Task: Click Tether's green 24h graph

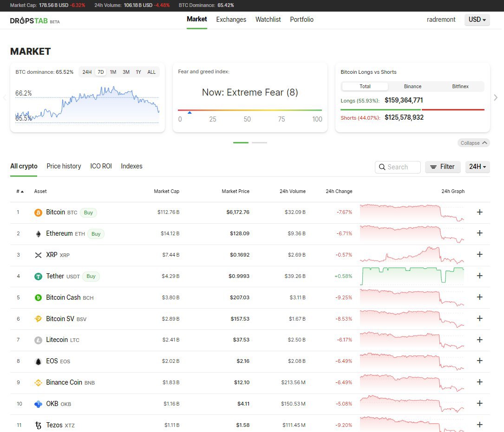Action: pos(412,276)
